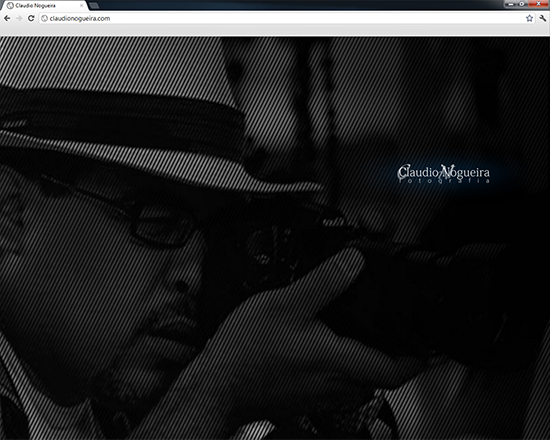Reload the claudionogueira.com page
Screen dimensions: 550x440
tap(31, 18)
